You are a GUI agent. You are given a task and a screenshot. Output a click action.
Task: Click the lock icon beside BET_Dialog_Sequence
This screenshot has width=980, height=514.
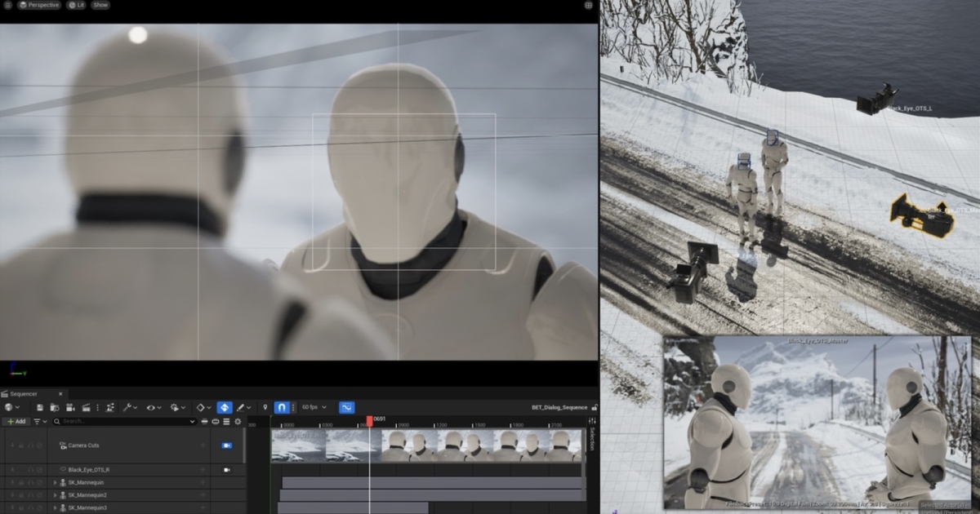(x=594, y=407)
